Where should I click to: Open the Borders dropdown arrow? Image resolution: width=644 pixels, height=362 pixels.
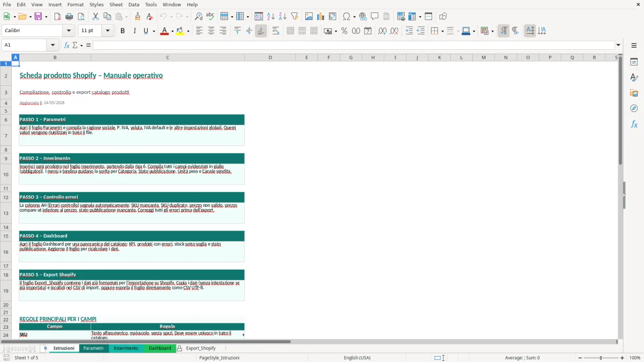click(x=442, y=31)
